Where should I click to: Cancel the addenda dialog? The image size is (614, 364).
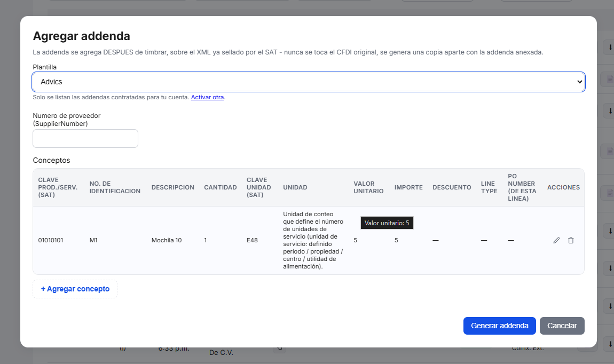(x=562, y=326)
